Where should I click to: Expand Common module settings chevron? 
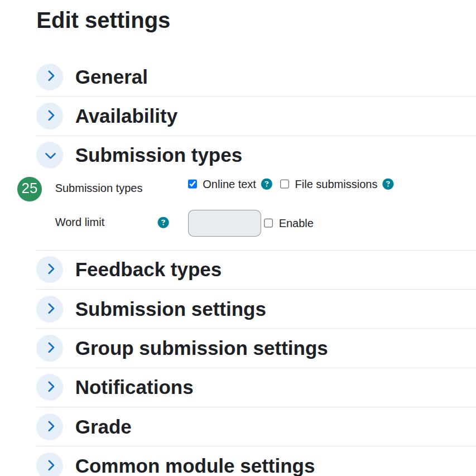pyautogui.click(x=50, y=466)
